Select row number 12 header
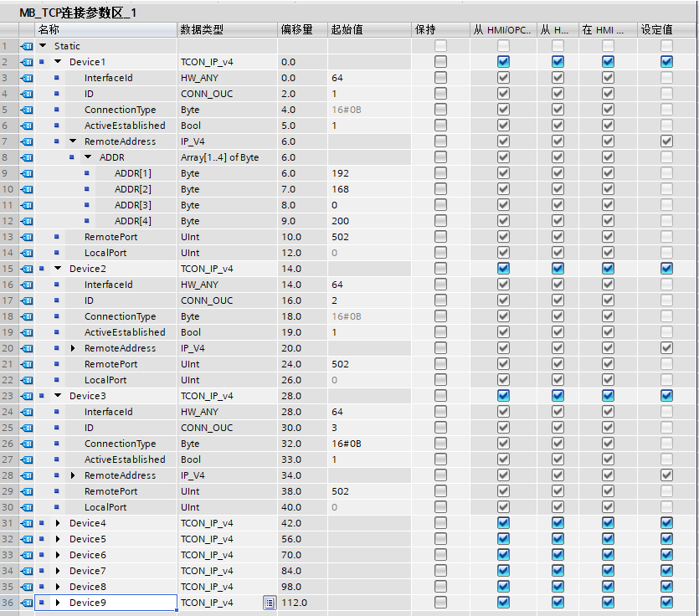 click(x=9, y=221)
